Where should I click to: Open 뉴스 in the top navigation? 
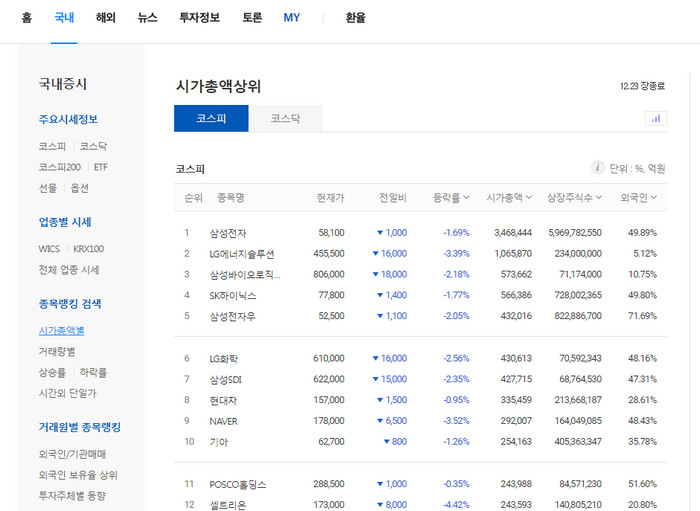point(147,18)
